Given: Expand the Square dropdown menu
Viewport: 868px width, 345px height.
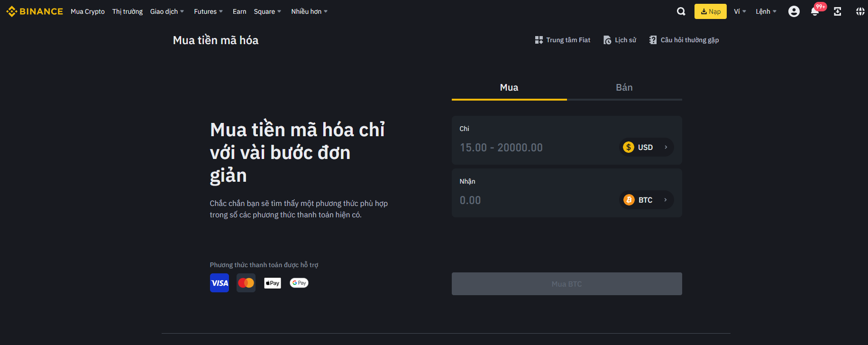Looking at the screenshot, I should coord(268,11).
